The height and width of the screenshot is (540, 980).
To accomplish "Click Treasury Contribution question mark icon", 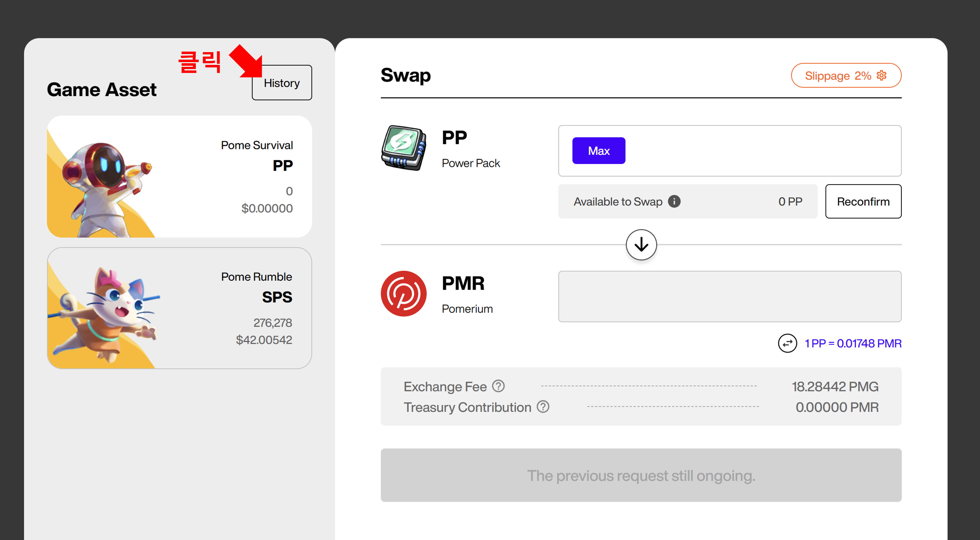I will 543,407.
